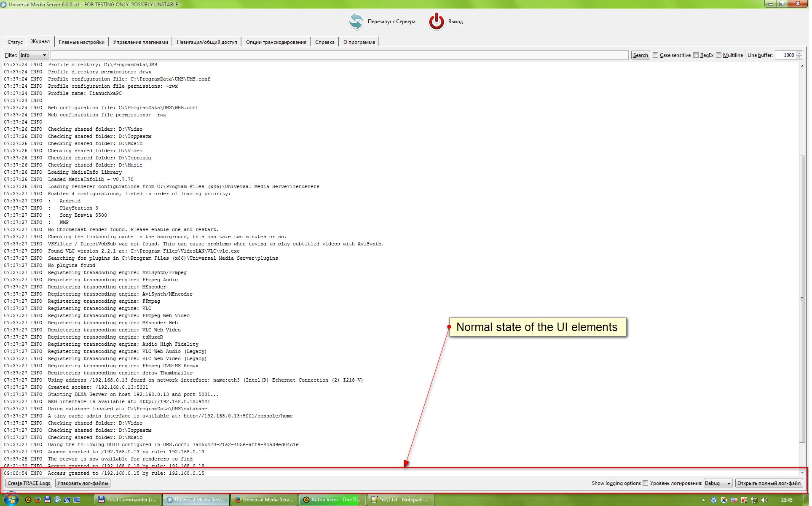812x506 pixels.
Task: Click Create TRACE Logs button
Action: (x=29, y=483)
